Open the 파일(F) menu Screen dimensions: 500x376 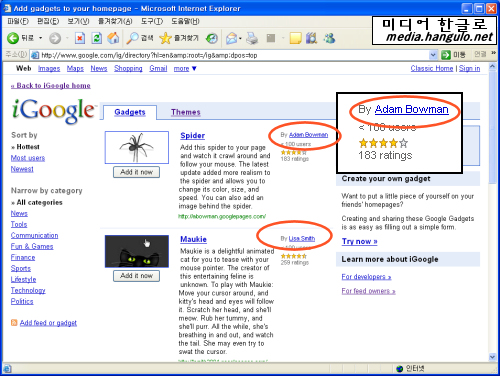18,21
